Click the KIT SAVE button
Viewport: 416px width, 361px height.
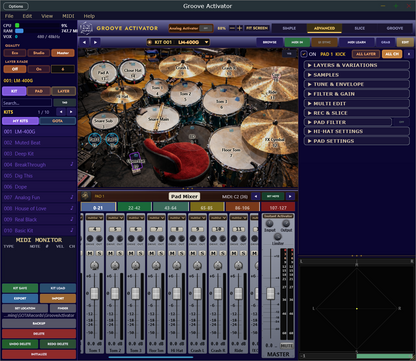[20, 288]
